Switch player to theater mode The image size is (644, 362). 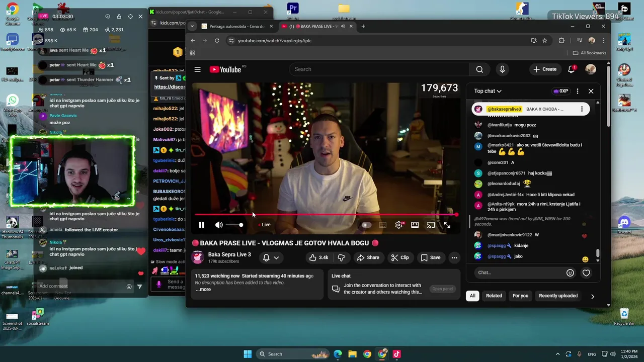pos(415,225)
